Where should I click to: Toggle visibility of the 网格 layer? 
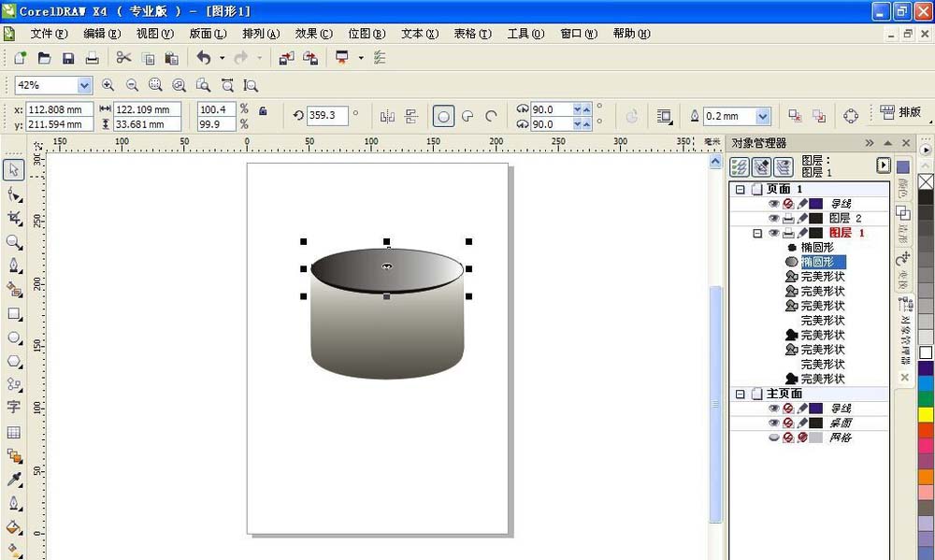tap(773, 438)
